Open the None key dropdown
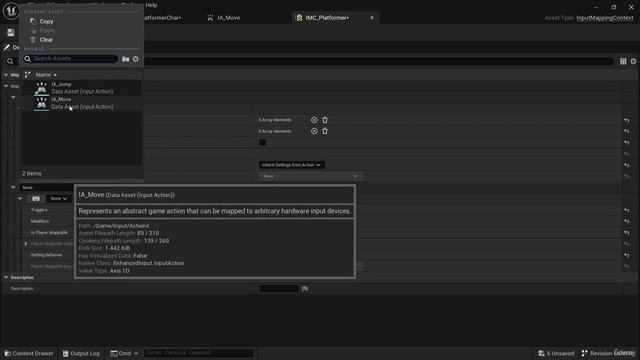 click(58, 198)
